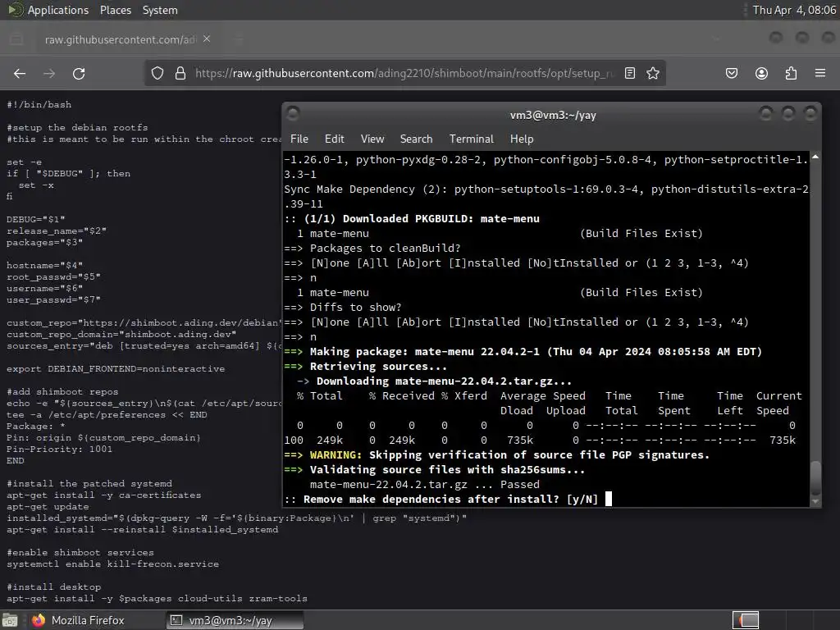The height and width of the screenshot is (630, 840).
Task: Click the terminal window menu button at title left
Action: click(x=293, y=113)
